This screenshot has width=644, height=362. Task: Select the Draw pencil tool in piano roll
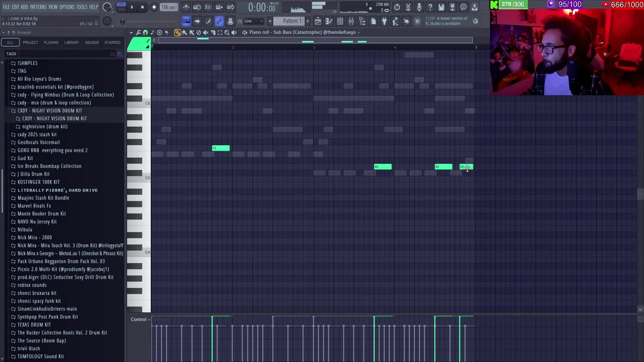click(178, 33)
